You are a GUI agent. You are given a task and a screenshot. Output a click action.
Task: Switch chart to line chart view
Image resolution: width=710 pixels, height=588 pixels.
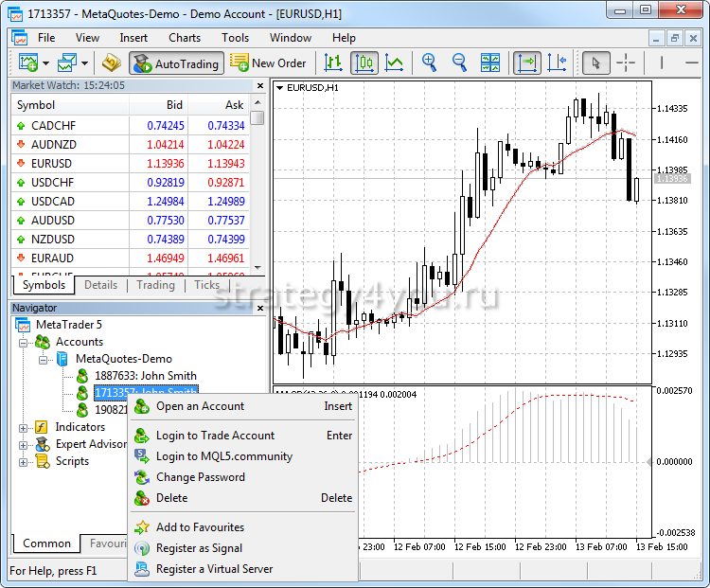coord(394,62)
